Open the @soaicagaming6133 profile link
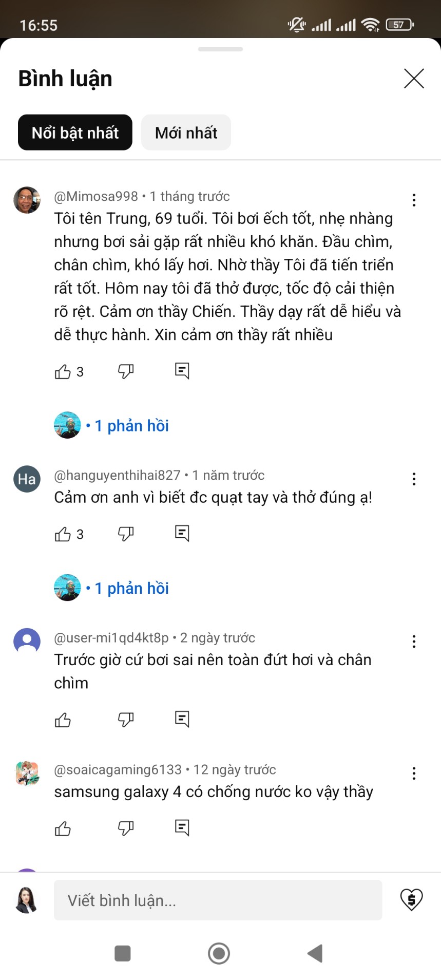 (118, 769)
